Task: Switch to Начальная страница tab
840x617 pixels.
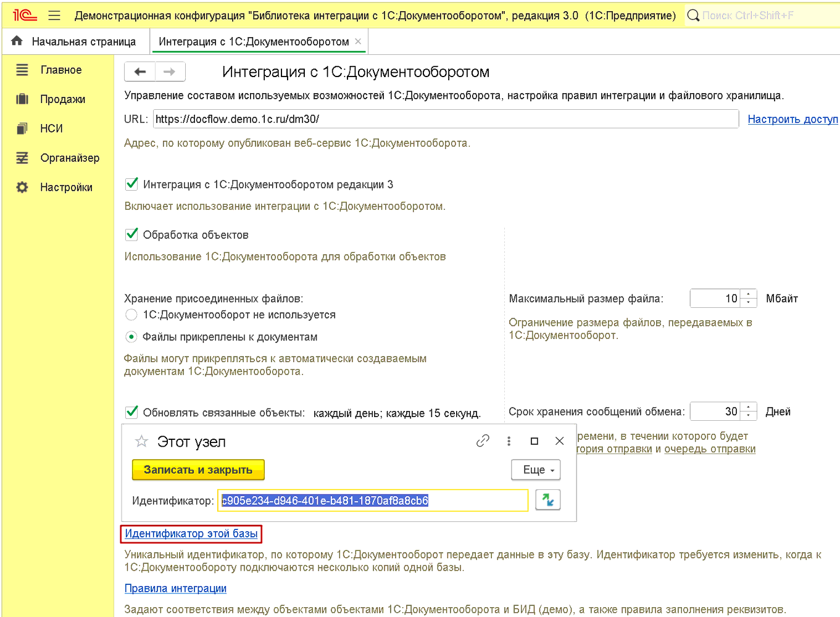Action: tap(75, 41)
